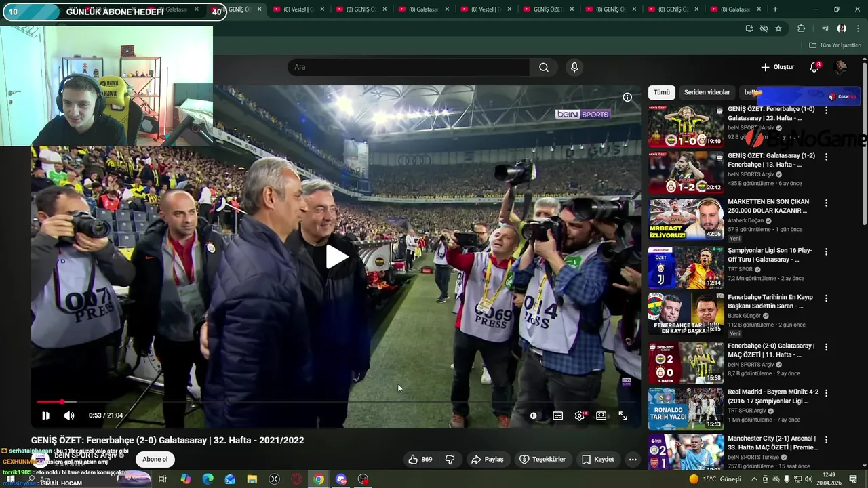Open Chrome profile avatar
The height and width of the screenshot is (488, 868).
842,28
